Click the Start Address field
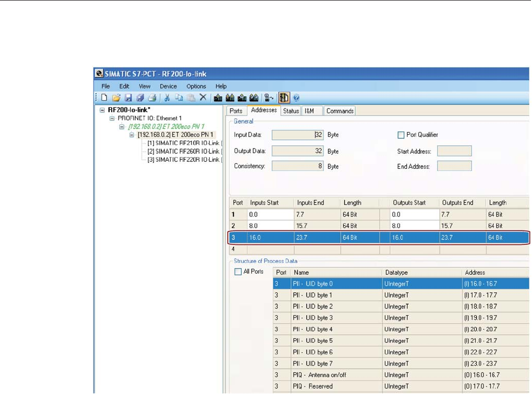 tap(454, 151)
